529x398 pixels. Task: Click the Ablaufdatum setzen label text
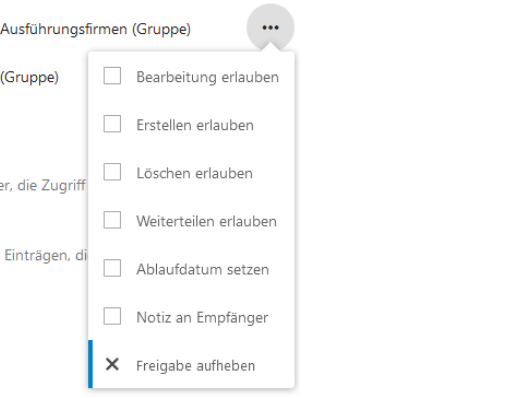click(202, 269)
